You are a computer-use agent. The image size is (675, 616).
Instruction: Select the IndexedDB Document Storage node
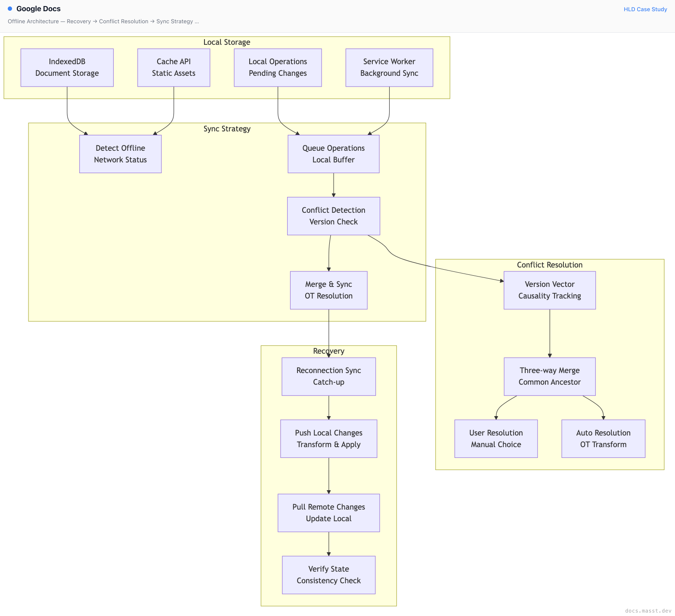click(x=67, y=68)
